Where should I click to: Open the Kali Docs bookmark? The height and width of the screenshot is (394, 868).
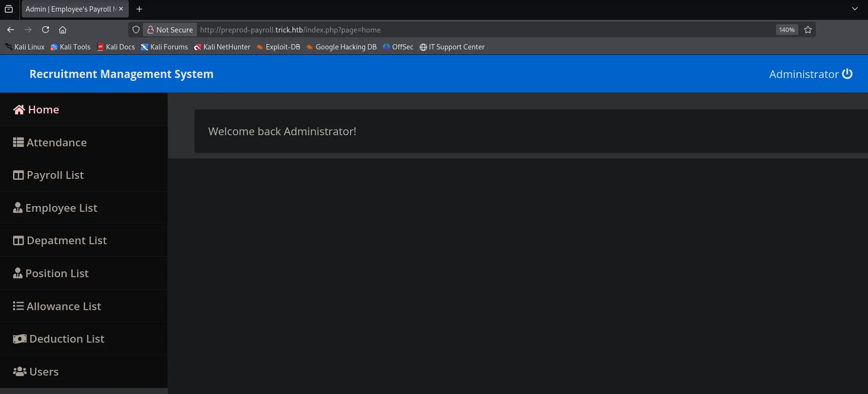116,47
